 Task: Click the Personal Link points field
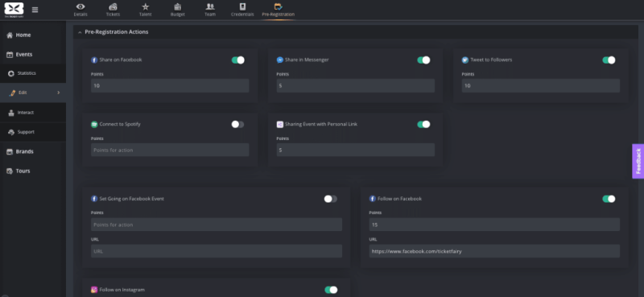[356, 150]
